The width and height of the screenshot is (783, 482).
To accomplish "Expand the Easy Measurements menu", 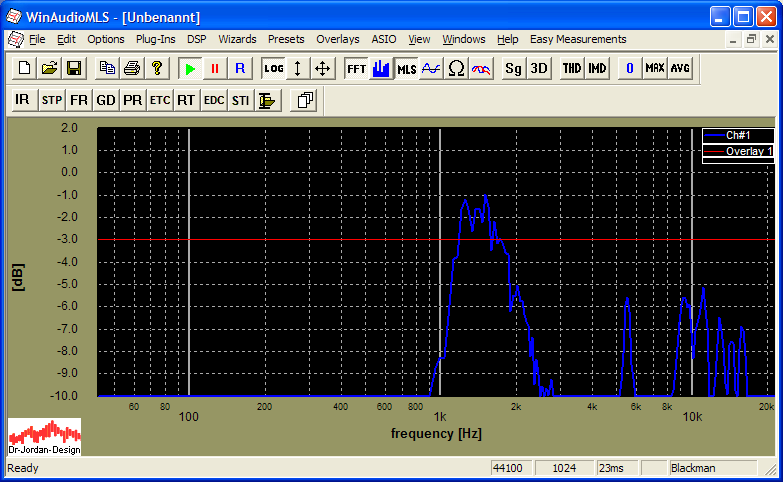I will pos(578,39).
